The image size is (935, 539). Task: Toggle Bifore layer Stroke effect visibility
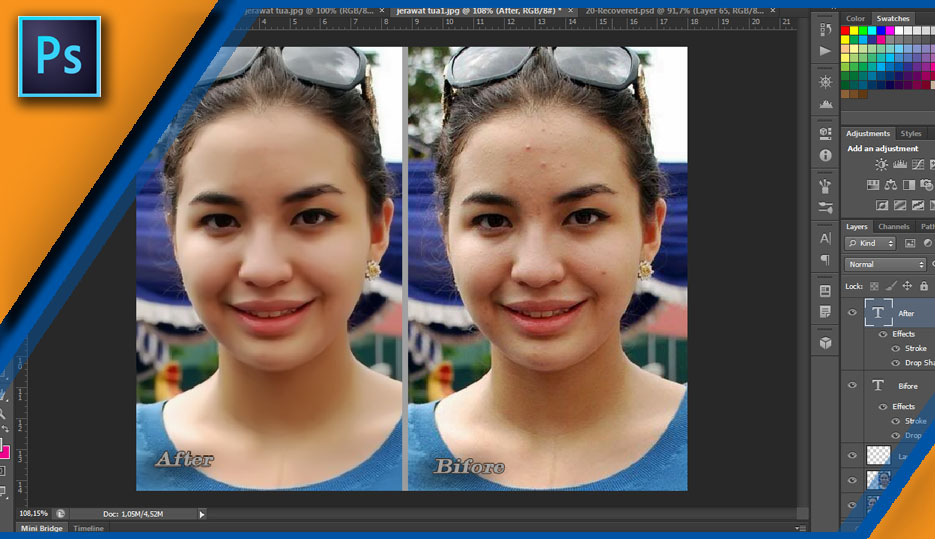click(x=896, y=421)
